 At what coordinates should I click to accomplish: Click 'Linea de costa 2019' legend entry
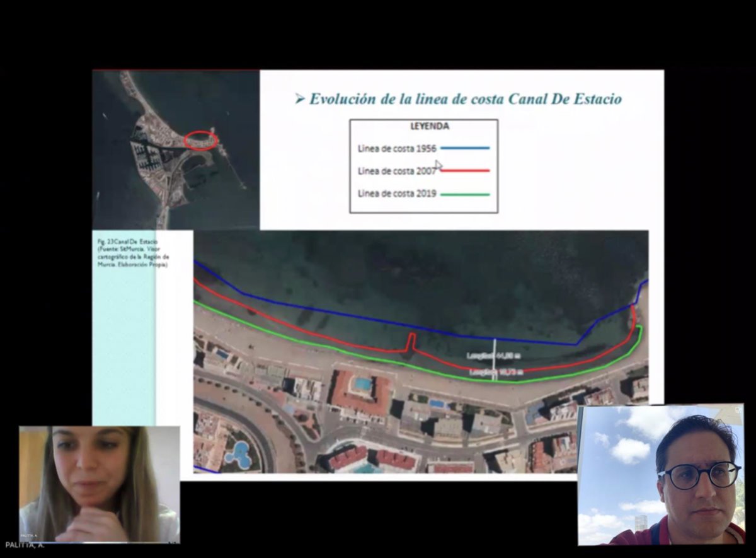tap(397, 194)
